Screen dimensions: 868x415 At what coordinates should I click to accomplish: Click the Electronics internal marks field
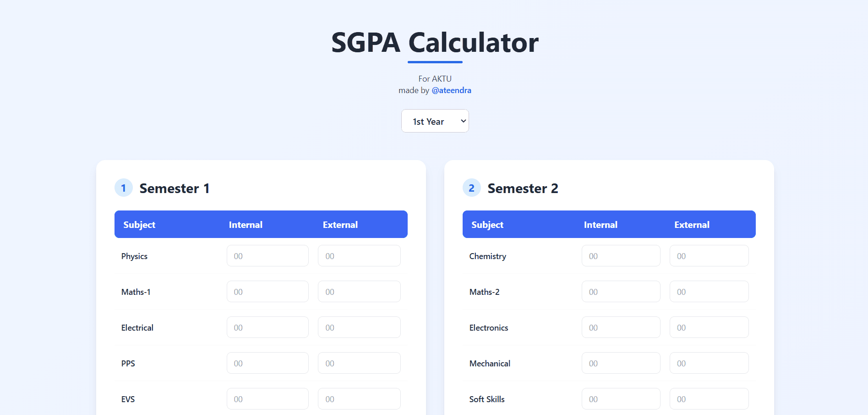pyautogui.click(x=621, y=327)
